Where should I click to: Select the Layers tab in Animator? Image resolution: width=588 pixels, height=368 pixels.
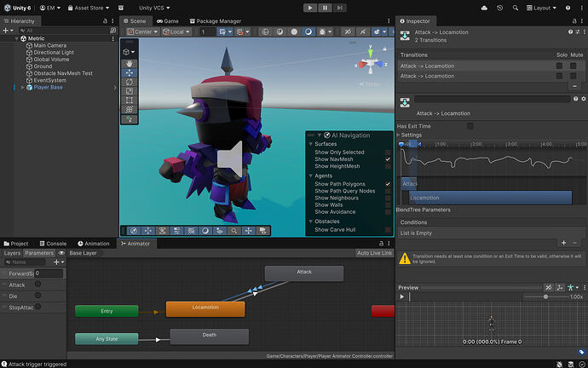[12, 253]
